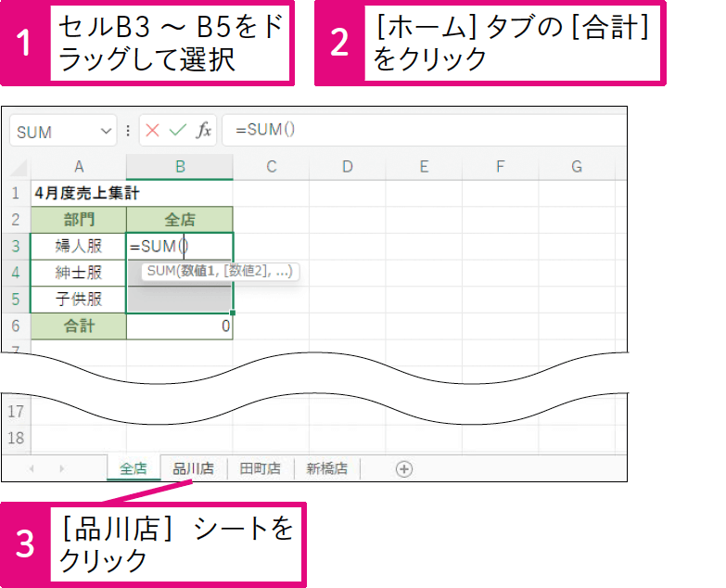Screen dimensions: 726x588
Task: Click [数値2] argument in the SUM tooltip
Action: click(x=246, y=271)
